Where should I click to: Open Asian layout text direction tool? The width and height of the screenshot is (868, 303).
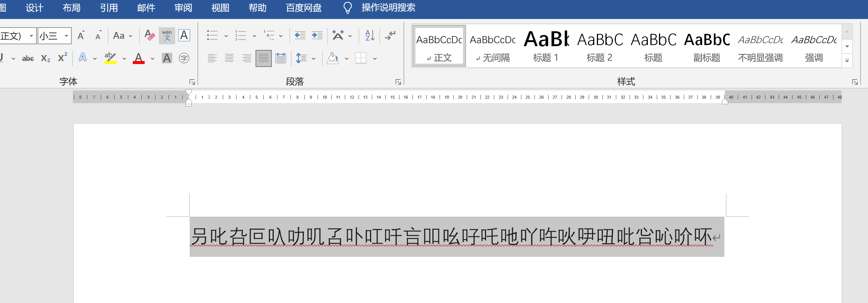pos(338,36)
